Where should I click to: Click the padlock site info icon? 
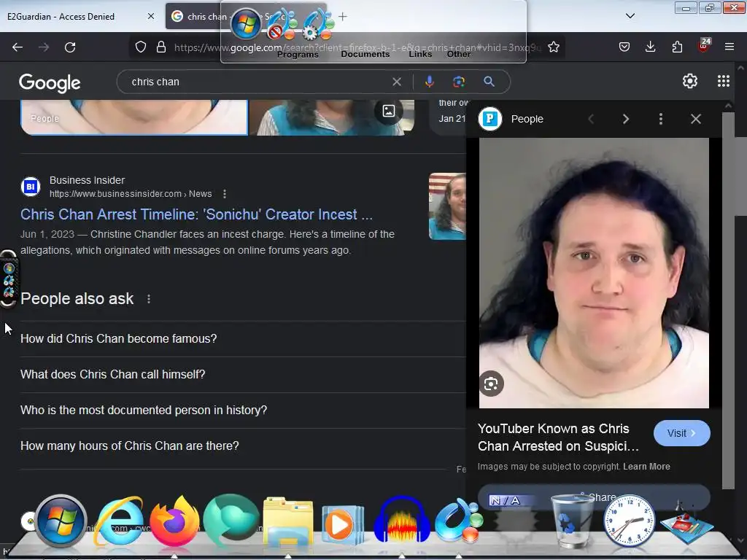pos(161,47)
